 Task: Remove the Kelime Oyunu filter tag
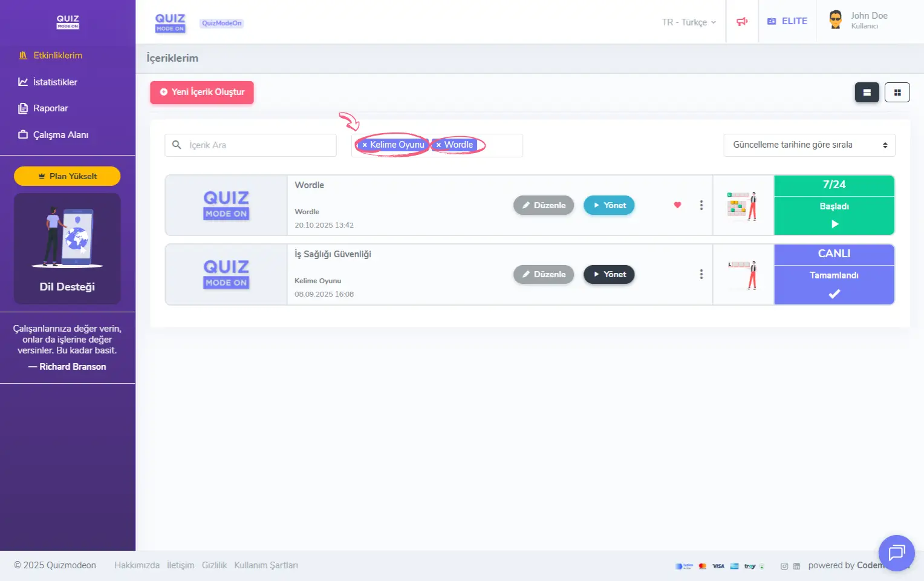(x=365, y=145)
